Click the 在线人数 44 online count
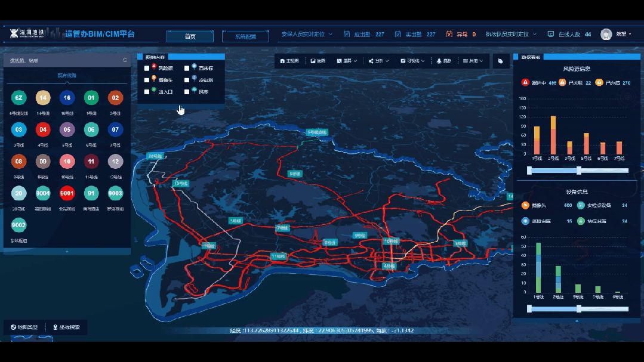The height and width of the screenshot is (362, 644). [x=569, y=34]
